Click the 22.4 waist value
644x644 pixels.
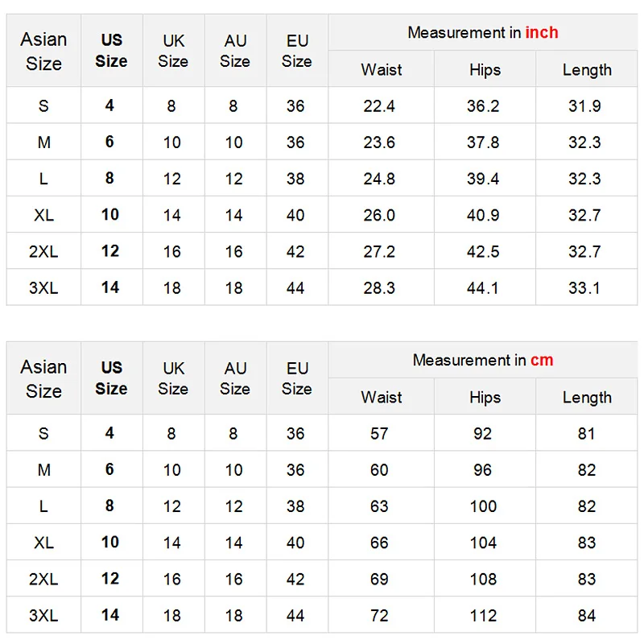[x=379, y=106]
